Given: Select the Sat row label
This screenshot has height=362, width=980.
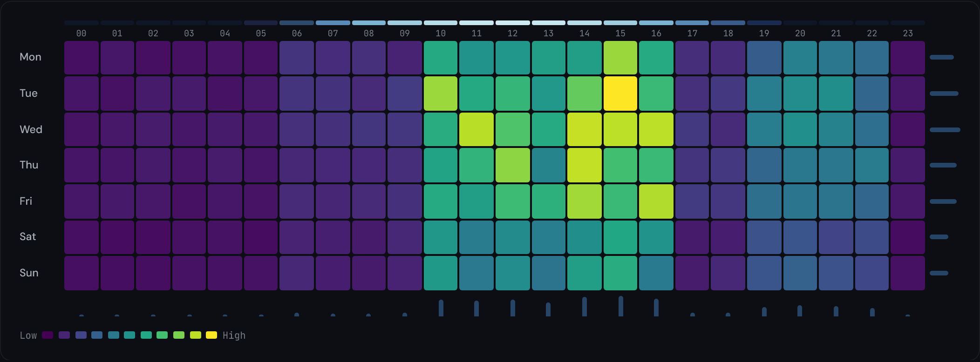Looking at the screenshot, I should tap(27, 236).
